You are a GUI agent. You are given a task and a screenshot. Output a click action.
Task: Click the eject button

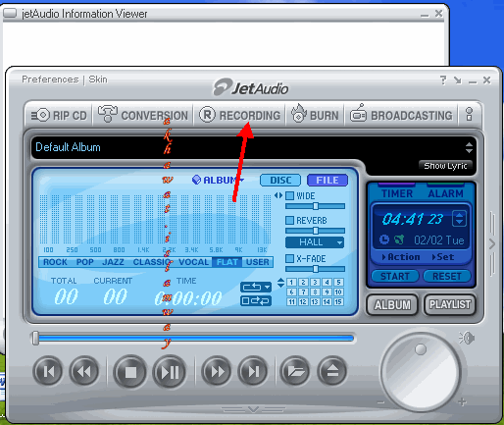tap(331, 372)
